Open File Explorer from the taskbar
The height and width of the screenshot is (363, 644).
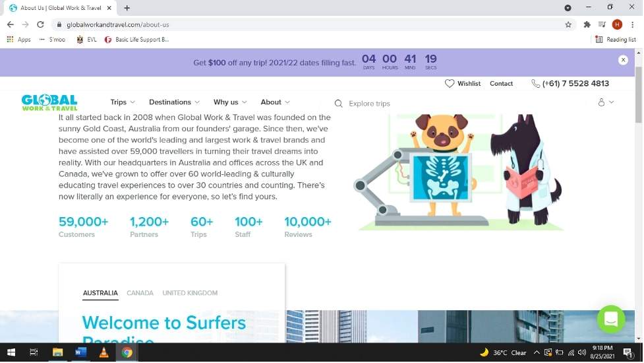coord(57,352)
